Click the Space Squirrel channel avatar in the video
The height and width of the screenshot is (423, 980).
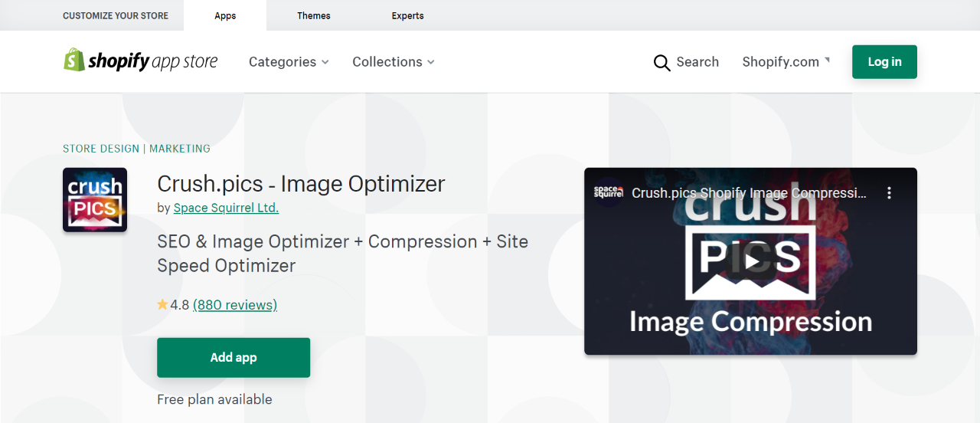tap(609, 193)
